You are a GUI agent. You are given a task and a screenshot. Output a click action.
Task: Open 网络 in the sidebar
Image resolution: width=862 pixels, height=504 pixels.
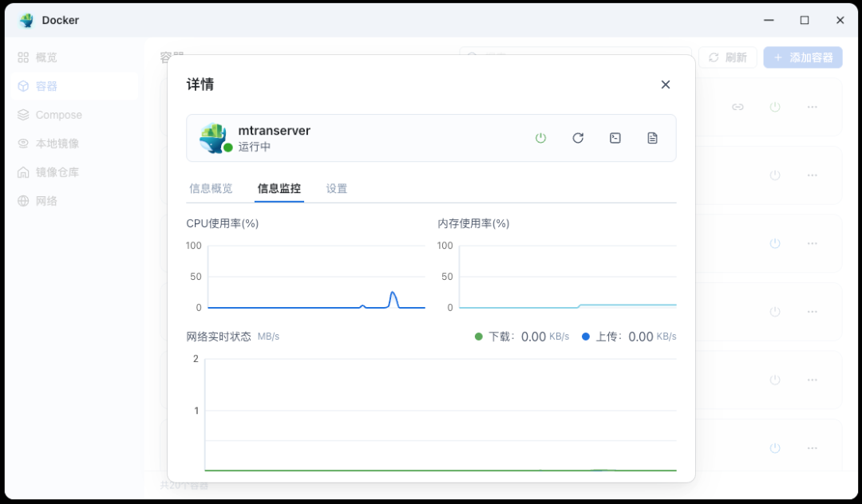click(x=46, y=201)
